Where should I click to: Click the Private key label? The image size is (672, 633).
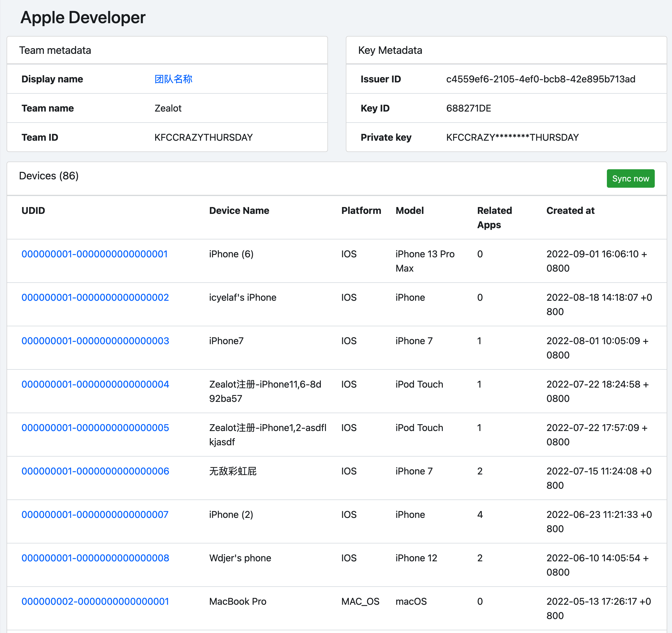pos(386,137)
